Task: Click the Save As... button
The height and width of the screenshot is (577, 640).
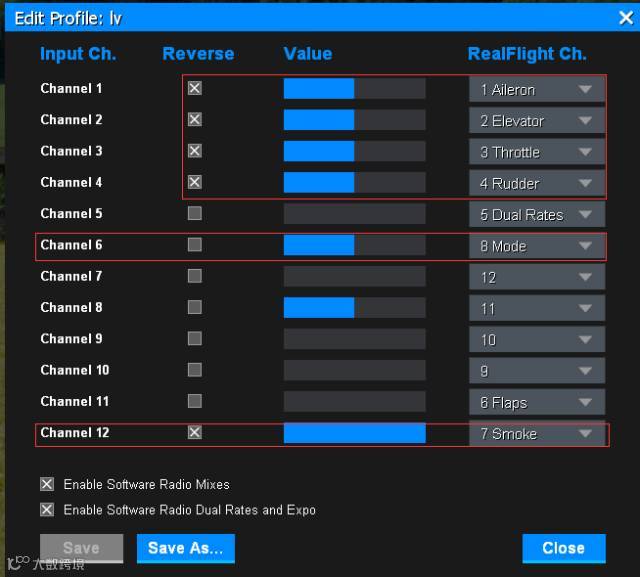Action: [186, 548]
